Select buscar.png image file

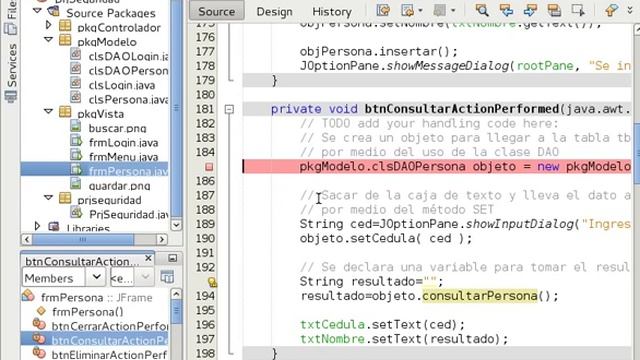[x=117, y=129]
